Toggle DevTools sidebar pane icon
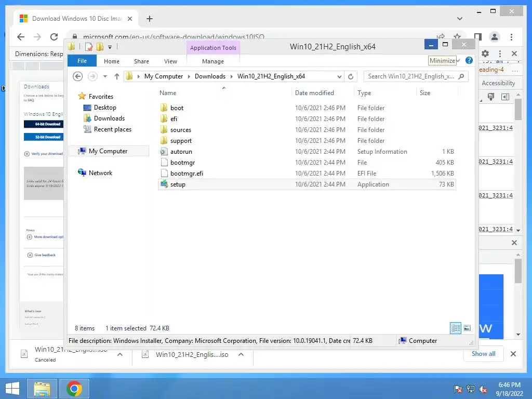Screen dimensions: 532x399 click(505, 97)
